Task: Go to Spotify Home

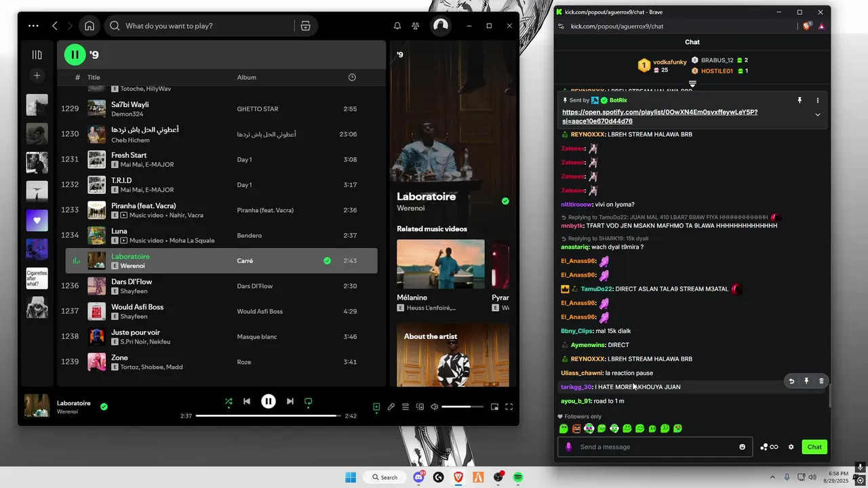Action: click(x=90, y=26)
